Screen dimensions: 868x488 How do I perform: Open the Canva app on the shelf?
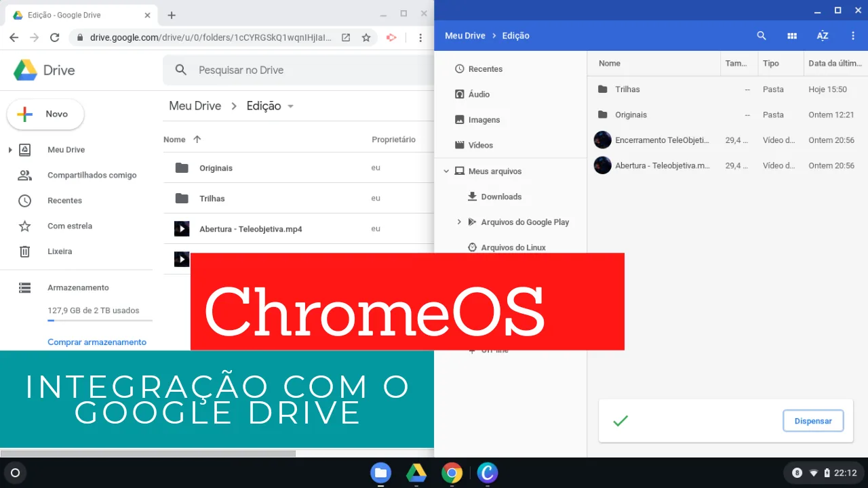[488, 472]
